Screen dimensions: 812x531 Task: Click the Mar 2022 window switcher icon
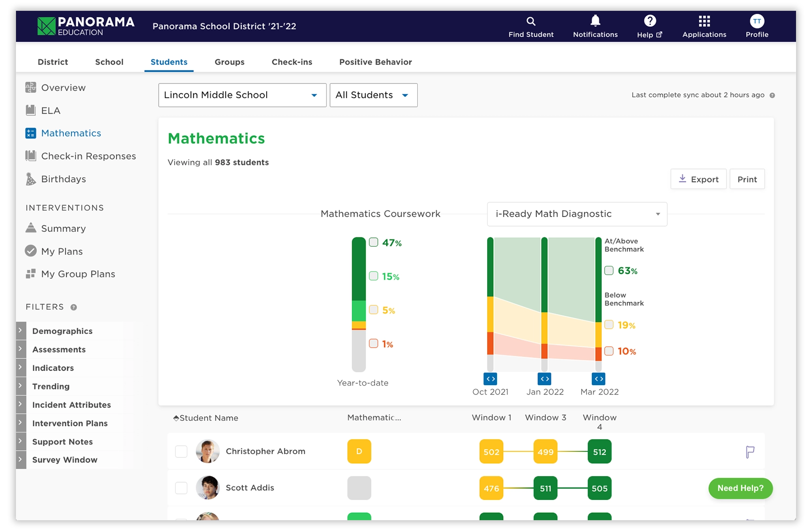click(598, 379)
